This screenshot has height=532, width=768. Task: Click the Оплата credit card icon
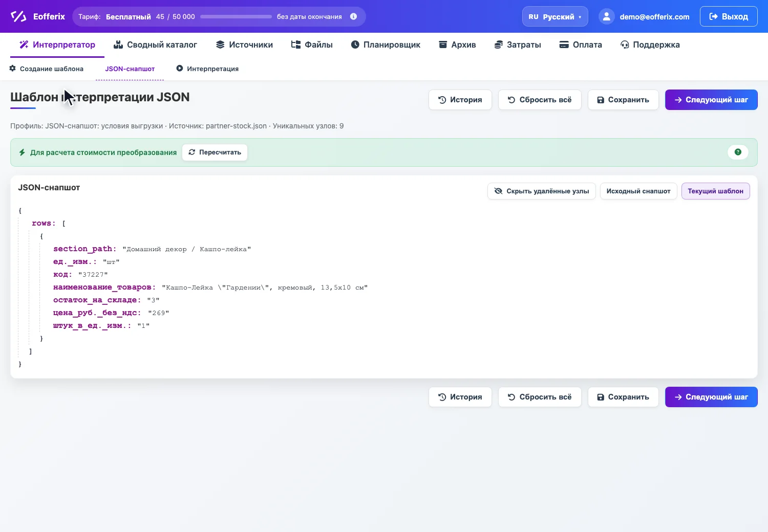click(564, 45)
